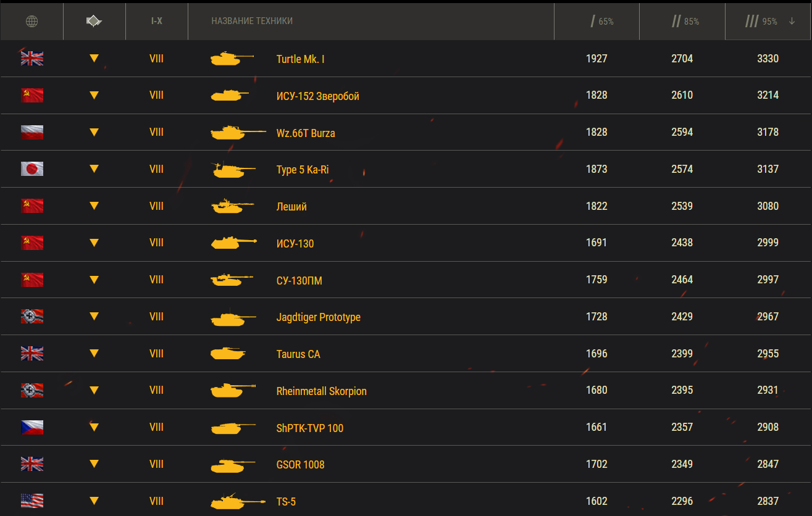The image size is (812, 516).
Task: Click the USA flag for TS-5
Action: (32, 501)
